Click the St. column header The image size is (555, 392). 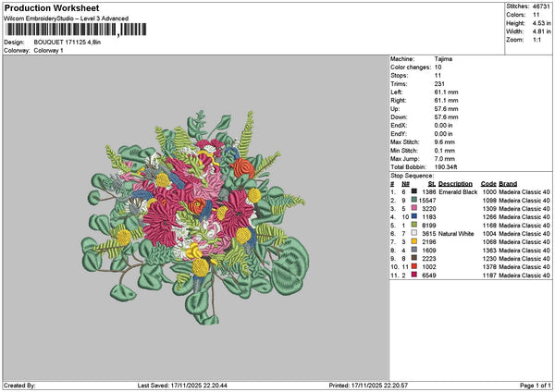pyautogui.click(x=432, y=184)
